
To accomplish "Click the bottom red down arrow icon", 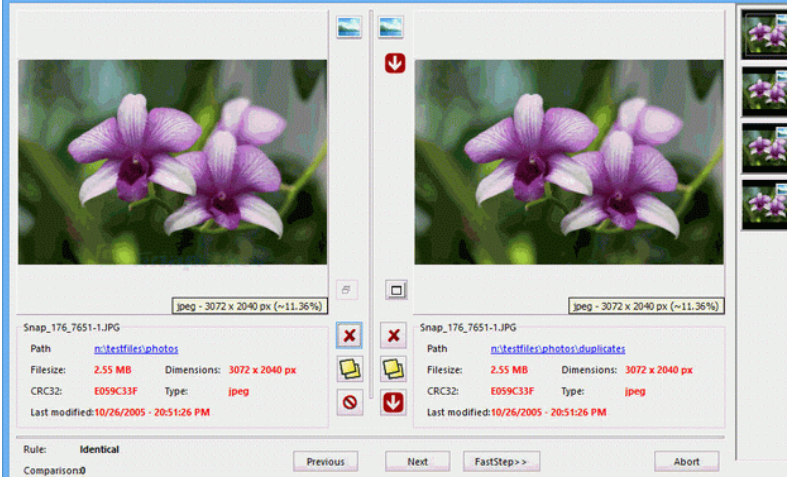I will click(394, 402).
